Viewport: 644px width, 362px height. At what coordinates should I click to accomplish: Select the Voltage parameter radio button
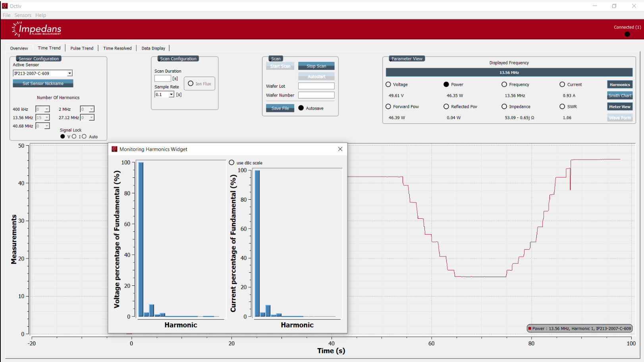pos(388,85)
